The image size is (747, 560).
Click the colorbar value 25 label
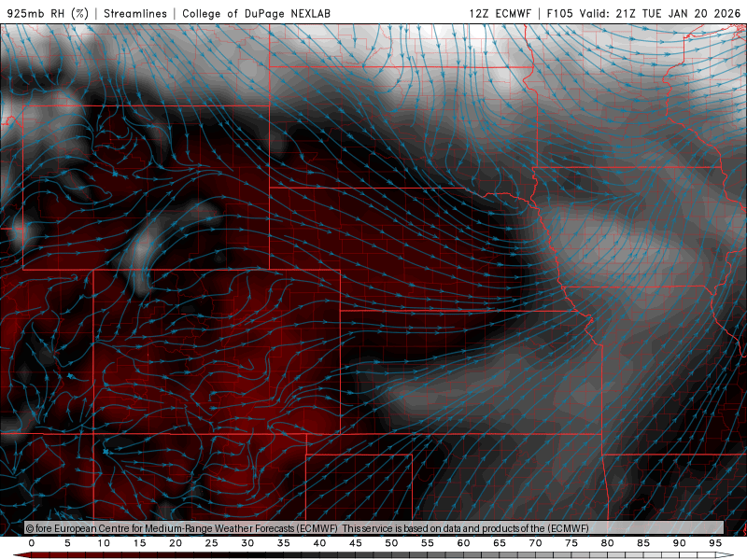point(212,543)
